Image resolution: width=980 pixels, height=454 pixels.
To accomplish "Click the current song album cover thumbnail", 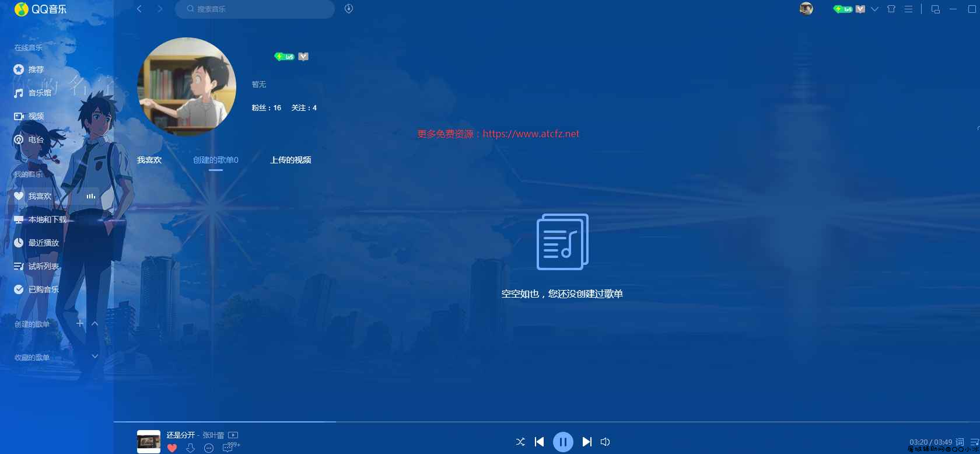I will [x=149, y=442].
